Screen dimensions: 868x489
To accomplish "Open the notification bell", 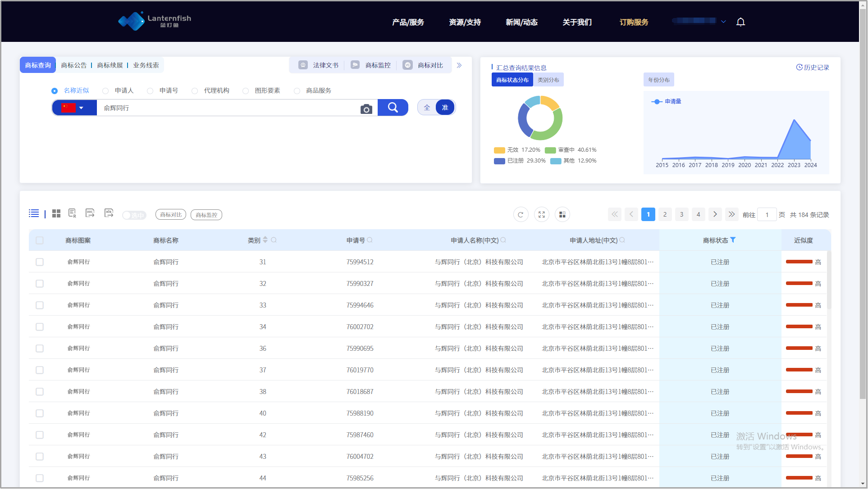I will [x=740, y=22].
